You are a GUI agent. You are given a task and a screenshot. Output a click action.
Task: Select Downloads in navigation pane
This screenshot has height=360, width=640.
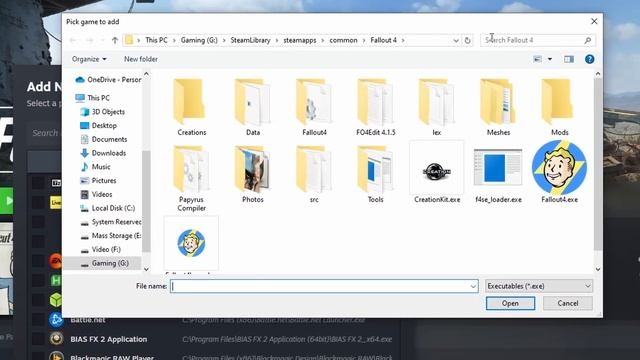tap(103, 153)
